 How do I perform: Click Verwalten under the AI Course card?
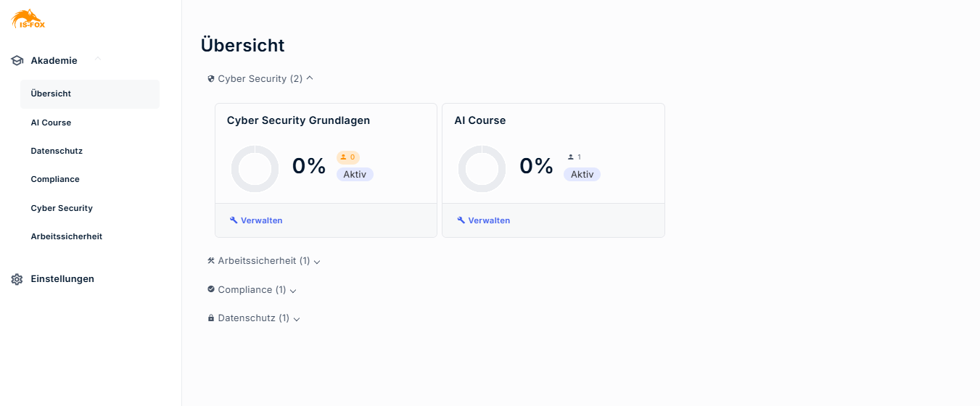click(484, 220)
